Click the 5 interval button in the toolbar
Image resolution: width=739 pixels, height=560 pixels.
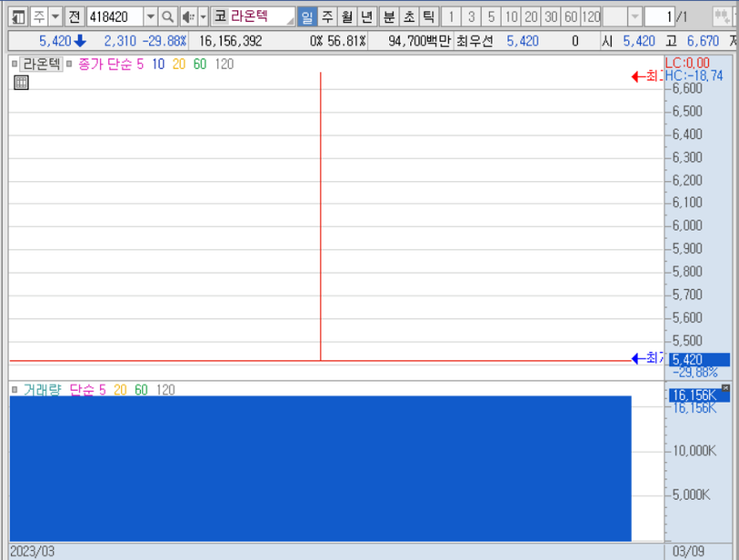(491, 17)
